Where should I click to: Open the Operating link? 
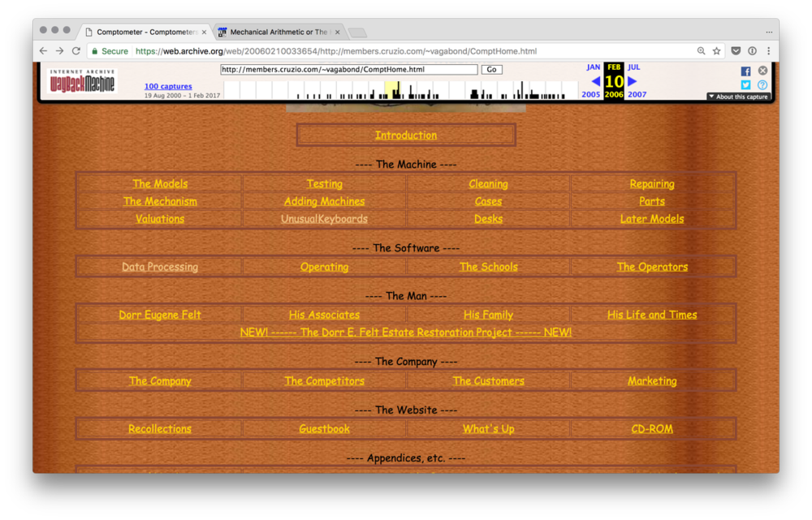coord(324,267)
